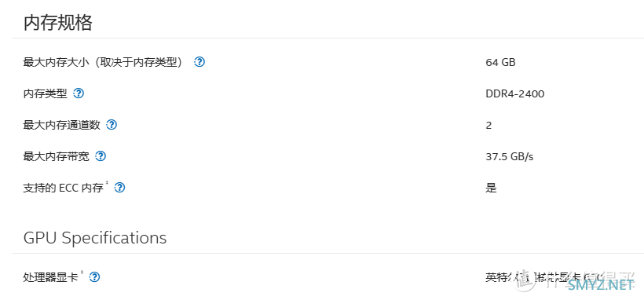The image size is (644, 300).
Task: Click the 处理器显卡 label
Action: click(x=51, y=277)
